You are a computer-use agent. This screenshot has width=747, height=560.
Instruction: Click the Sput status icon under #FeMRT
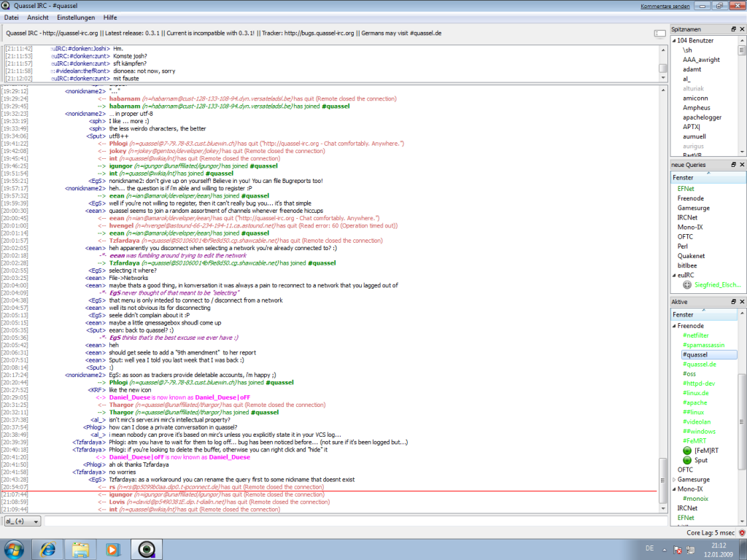point(686,460)
